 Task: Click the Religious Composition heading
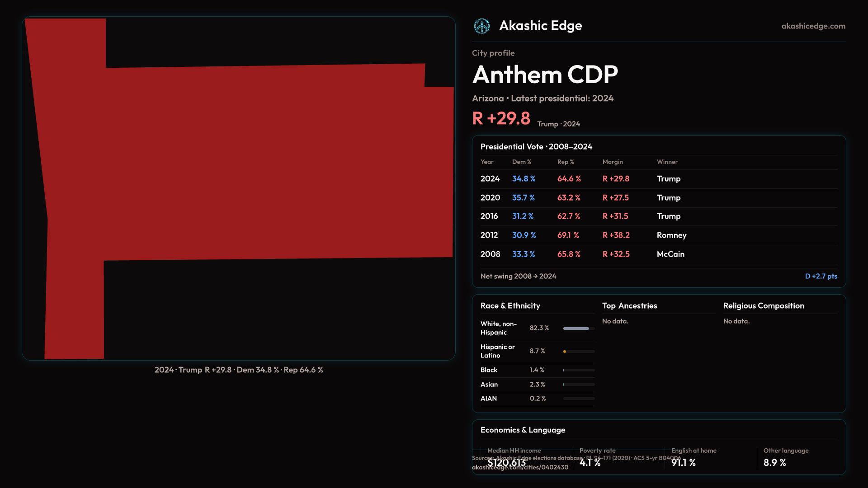pyautogui.click(x=763, y=306)
